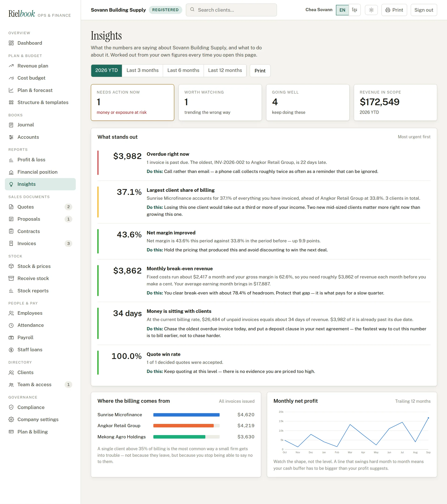The width and height of the screenshot is (447, 504).
Task: Click the Payroll banknote icon
Action: coord(11,338)
